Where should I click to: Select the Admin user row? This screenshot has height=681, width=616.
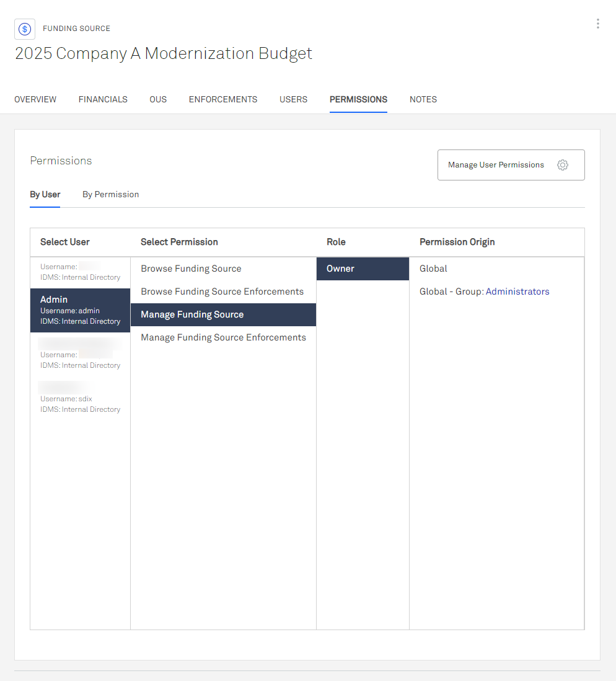coord(81,310)
